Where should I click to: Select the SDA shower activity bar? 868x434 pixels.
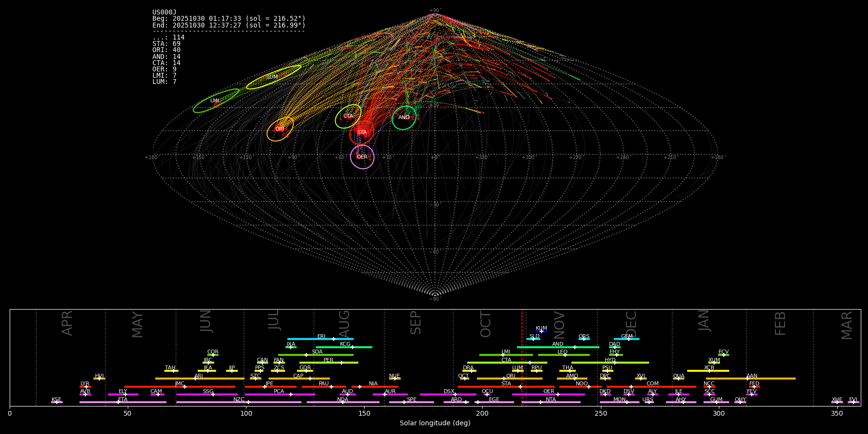(316, 355)
